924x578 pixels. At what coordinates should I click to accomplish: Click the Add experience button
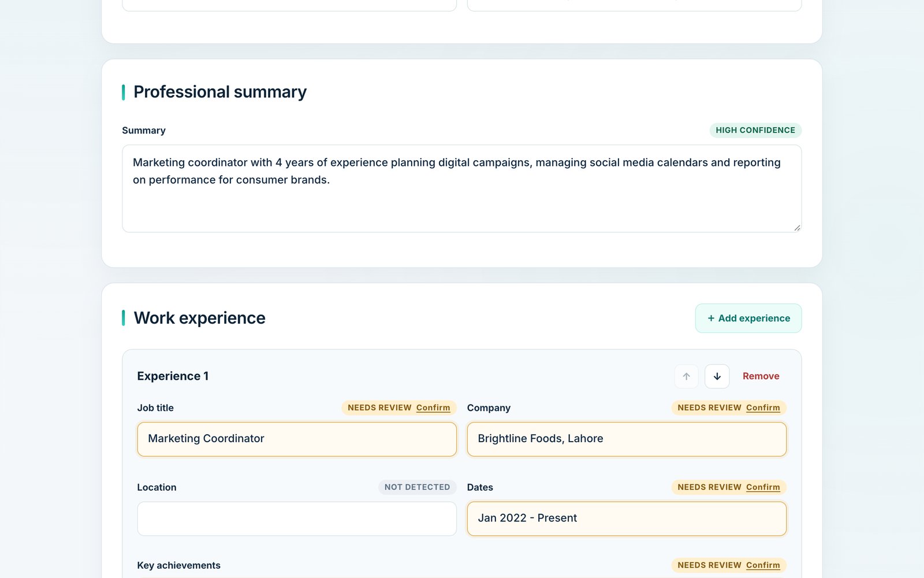[x=748, y=318]
